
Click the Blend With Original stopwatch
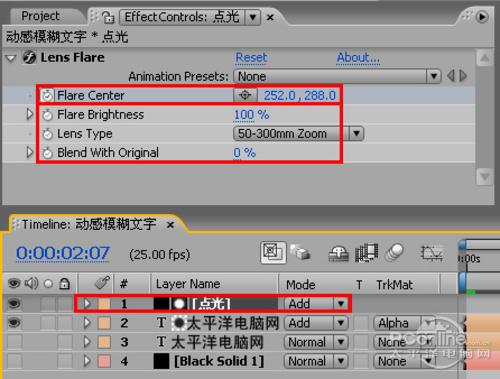[47, 153]
